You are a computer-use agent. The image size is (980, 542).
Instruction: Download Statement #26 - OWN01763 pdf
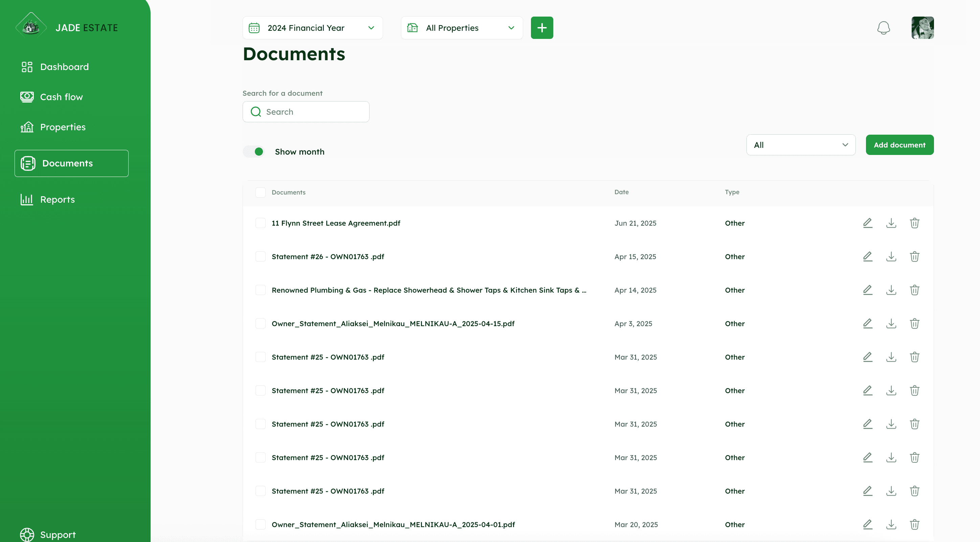(x=891, y=256)
